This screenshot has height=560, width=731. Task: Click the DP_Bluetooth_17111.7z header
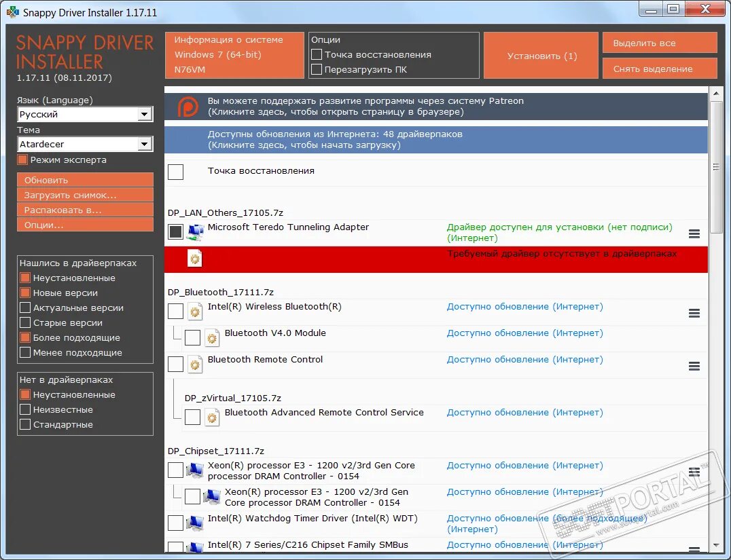point(221,292)
